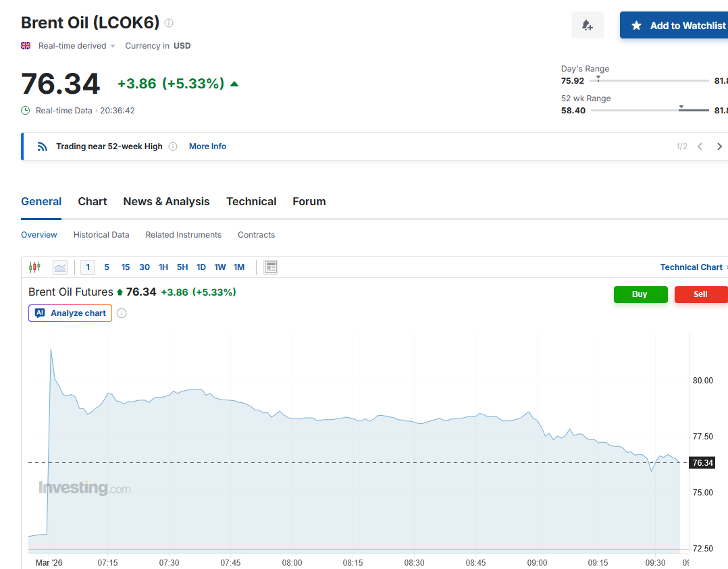Click the 52 wk Range slider marker
This screenshot has height=569, width=728.
(681, 108)
